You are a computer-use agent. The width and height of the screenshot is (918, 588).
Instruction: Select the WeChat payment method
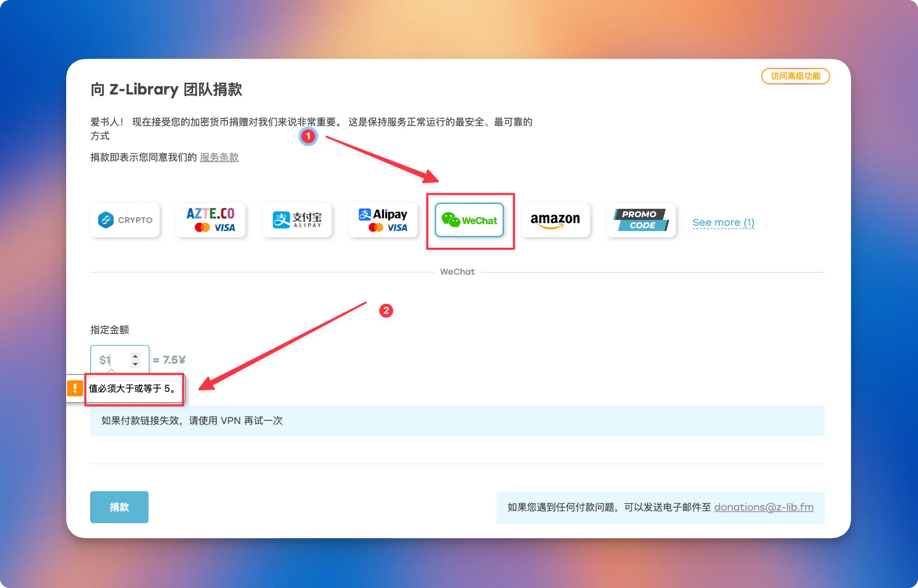469,220
